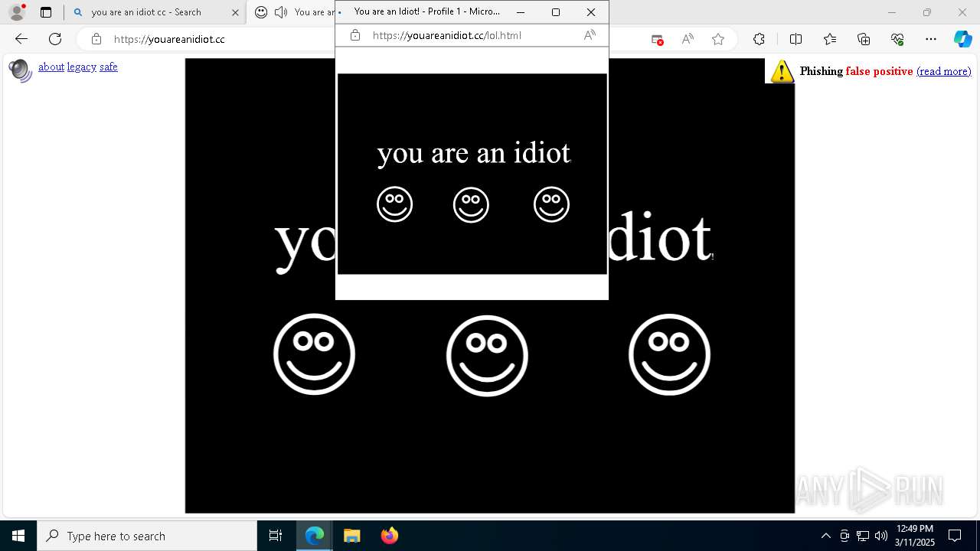Viewport: 980px width, 551px height.
Task: Maximize the 'You are an Idiot!' popup window
Action: point(556,12)
